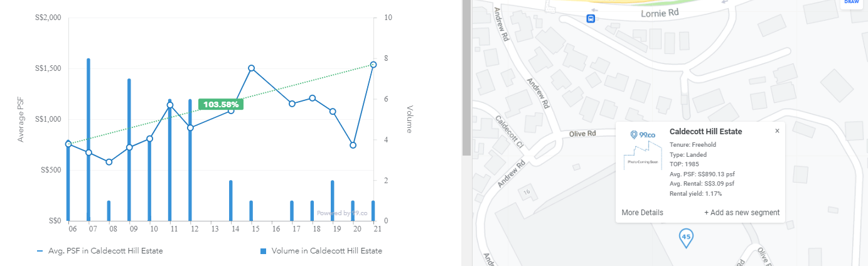Viewport: 868px width, 266px height.
Task: Click the DRAW button on the map
Action: pos(851,3)
